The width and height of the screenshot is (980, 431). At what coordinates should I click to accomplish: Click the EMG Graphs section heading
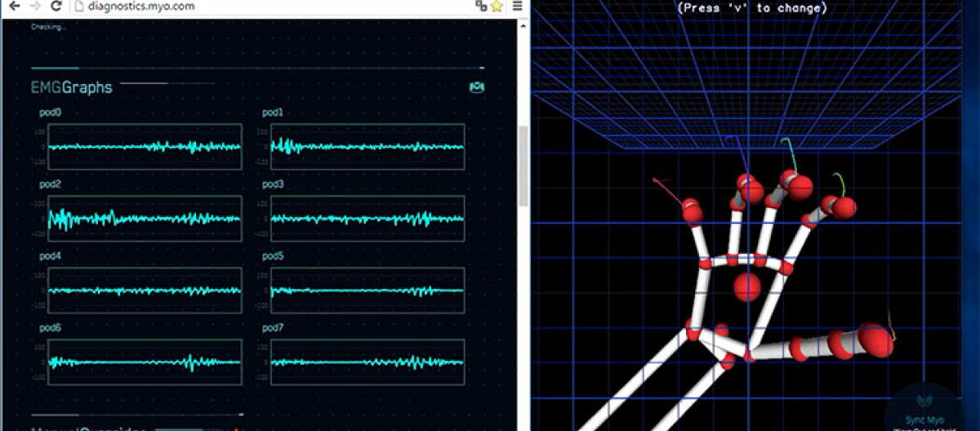click(x=72, y=87)
